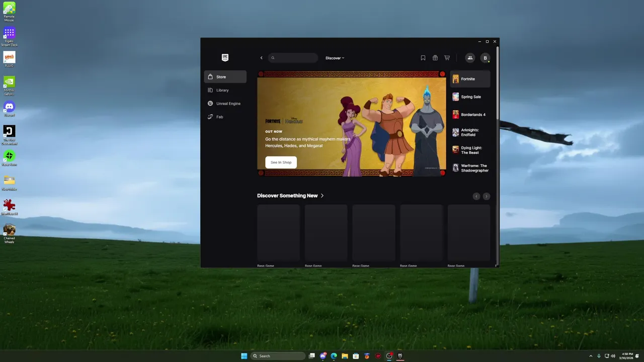Select Arknights: Endfield in featured list

click(470, 132)
